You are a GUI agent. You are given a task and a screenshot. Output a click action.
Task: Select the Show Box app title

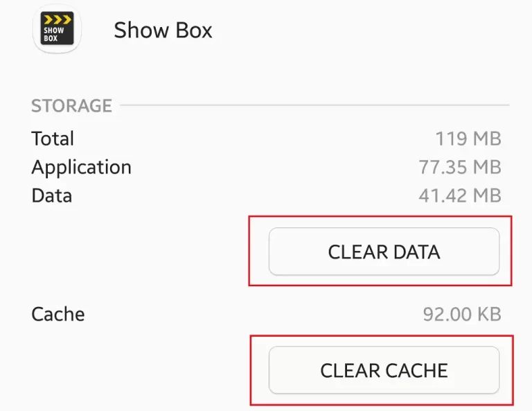(163, 30)
